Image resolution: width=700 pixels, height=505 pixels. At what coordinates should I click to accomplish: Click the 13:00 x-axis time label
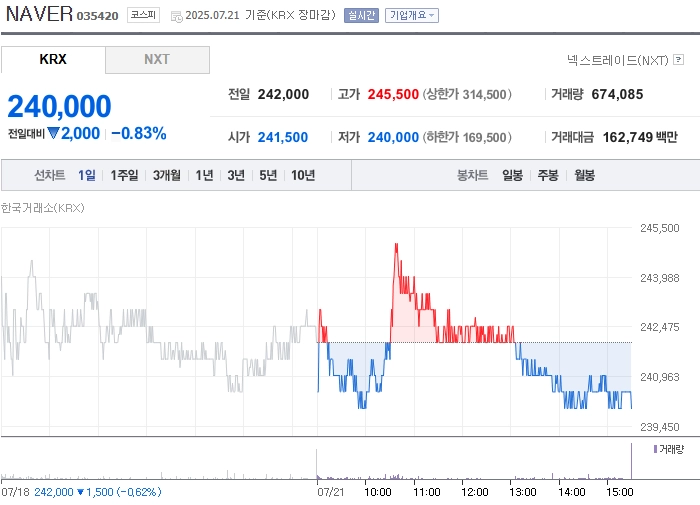(x=523, y=492)
